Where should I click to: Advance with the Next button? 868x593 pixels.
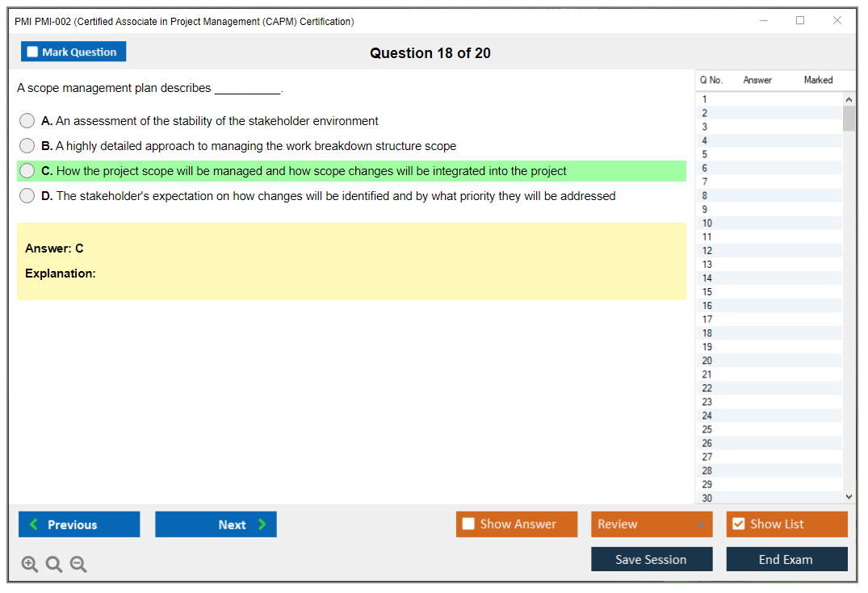(216, 524)
